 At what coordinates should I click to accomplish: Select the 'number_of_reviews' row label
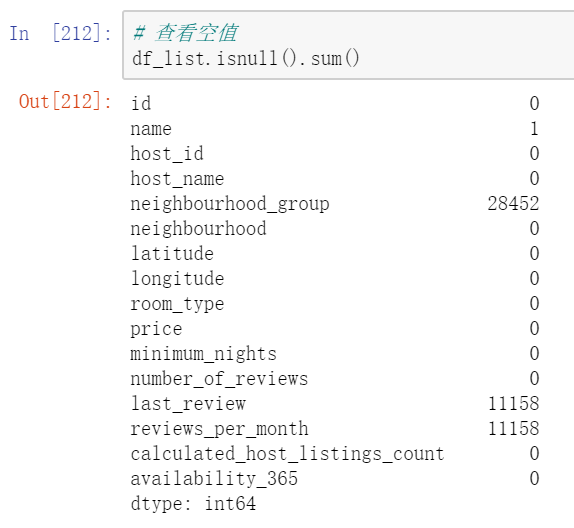click(219, 379)
